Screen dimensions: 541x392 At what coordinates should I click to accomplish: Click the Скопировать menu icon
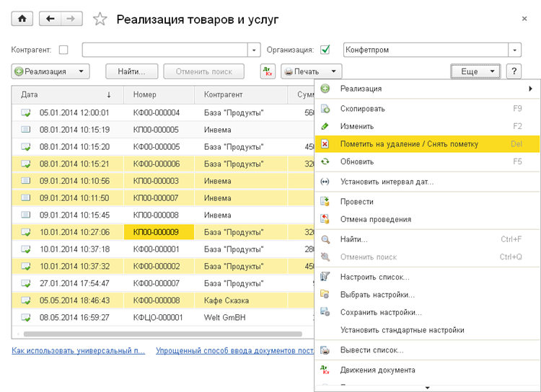325,109
